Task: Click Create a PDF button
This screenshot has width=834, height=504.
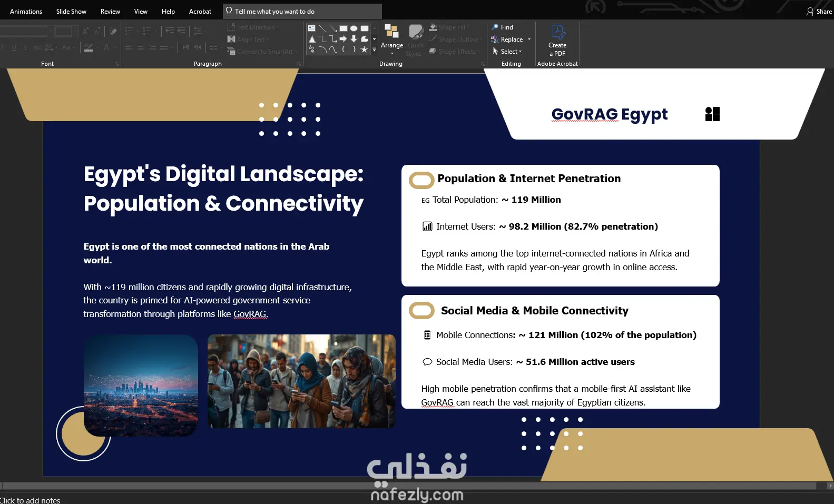Action: point(557,41)
